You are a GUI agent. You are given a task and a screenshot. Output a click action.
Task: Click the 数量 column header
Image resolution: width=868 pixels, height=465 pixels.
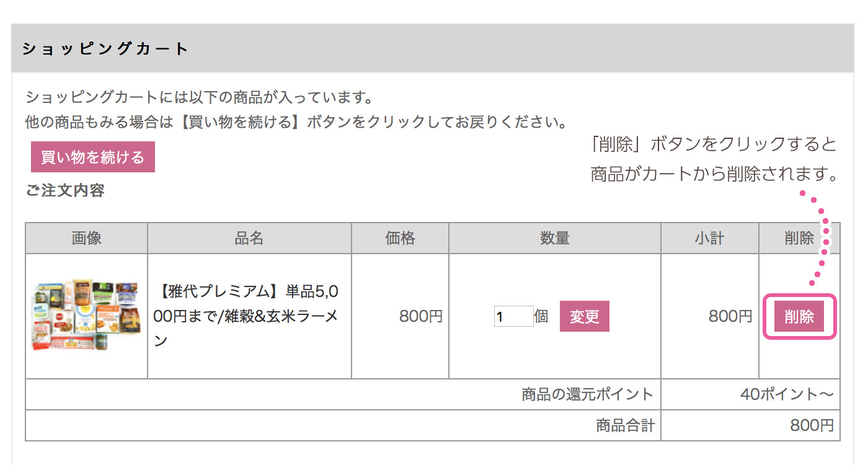[x=554, y=238]
